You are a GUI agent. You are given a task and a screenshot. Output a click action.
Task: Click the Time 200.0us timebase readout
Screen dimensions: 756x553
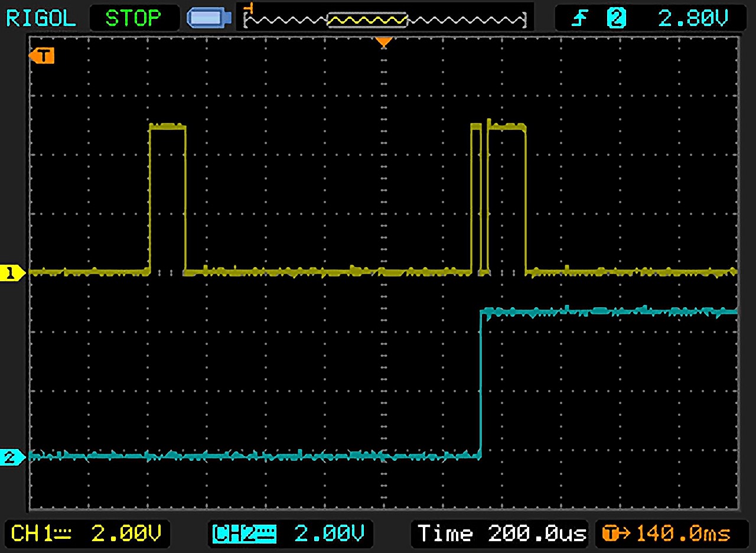point(502,534)
